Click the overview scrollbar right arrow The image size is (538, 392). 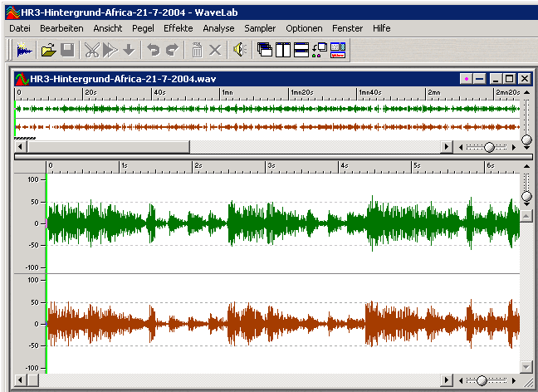(x=448, y=146)
